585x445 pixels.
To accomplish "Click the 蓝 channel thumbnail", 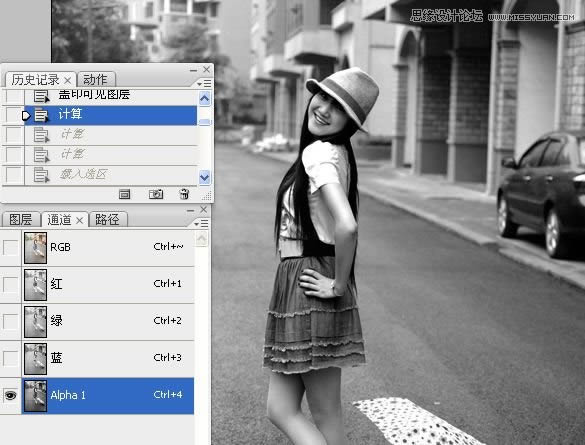I will 35,358.
